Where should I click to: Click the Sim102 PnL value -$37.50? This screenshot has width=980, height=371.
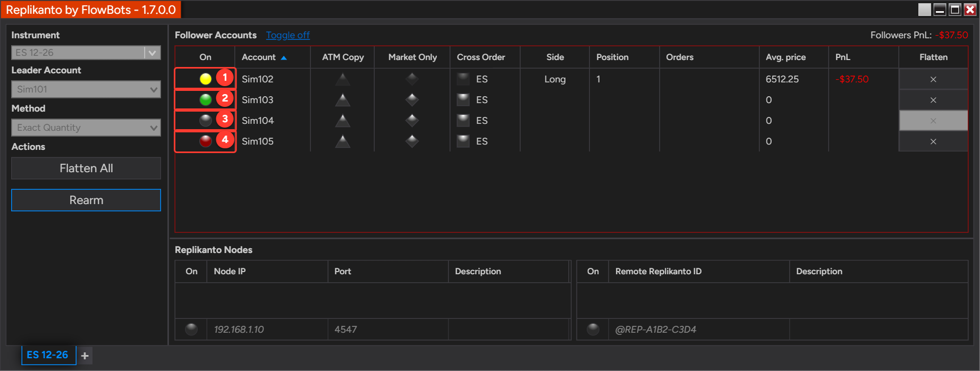tap(852, 79)
